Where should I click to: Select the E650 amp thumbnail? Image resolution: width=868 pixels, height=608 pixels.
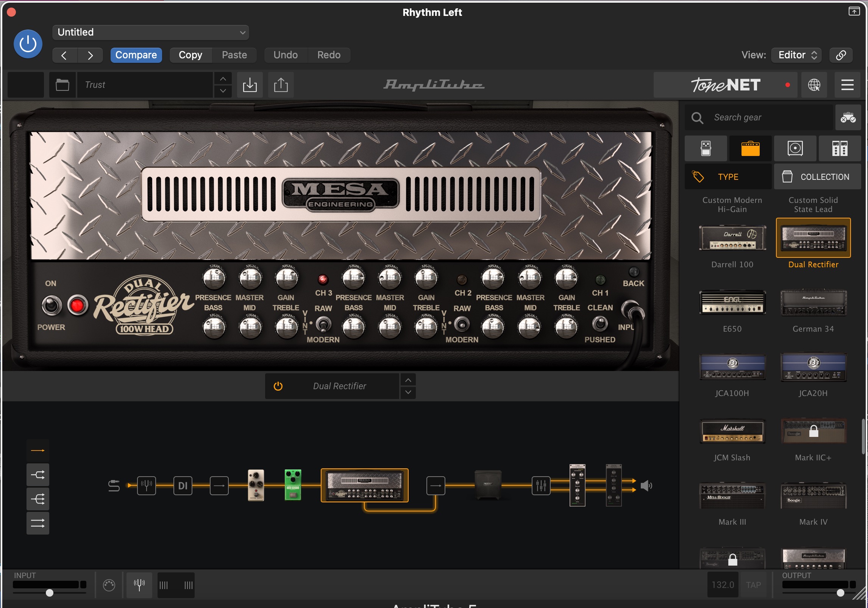732,303
